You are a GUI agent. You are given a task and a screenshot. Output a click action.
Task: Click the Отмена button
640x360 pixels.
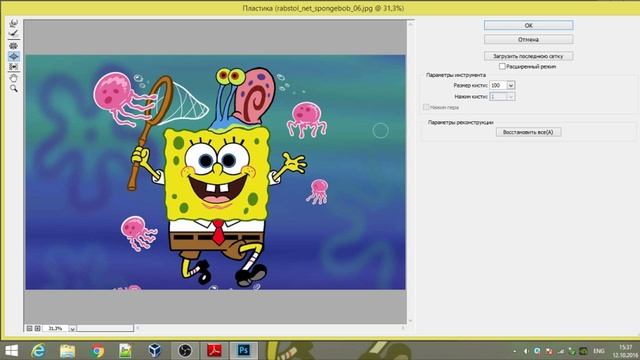(x=529, y=40)
